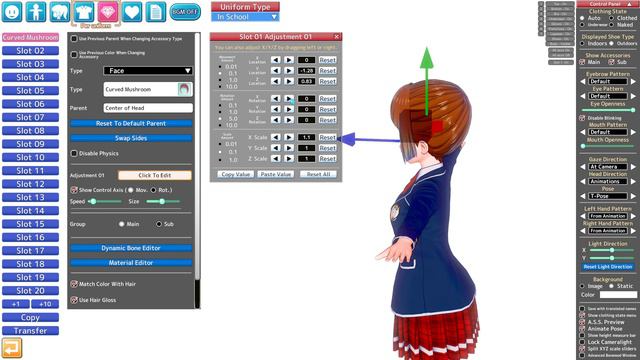
Task: Previous Pose left arrow
Action: [583, 196]
